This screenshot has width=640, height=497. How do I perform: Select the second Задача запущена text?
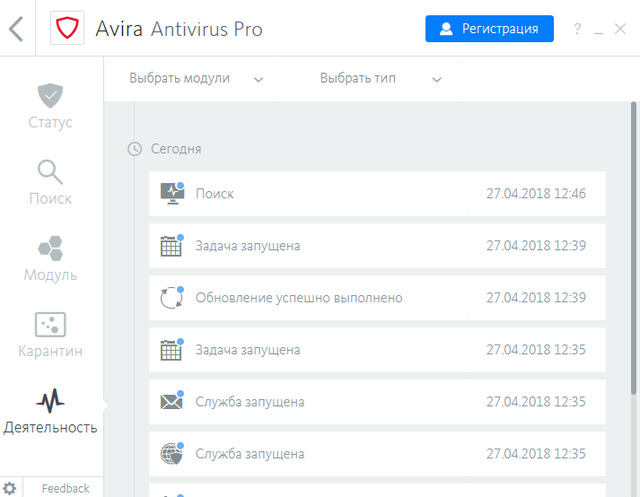point(248,350)
